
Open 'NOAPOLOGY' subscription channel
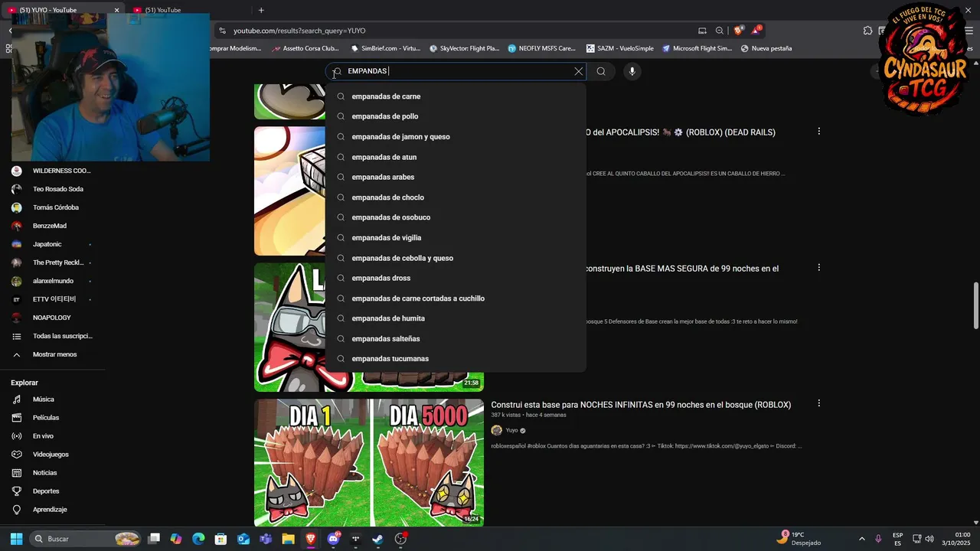tap(52, 318)
